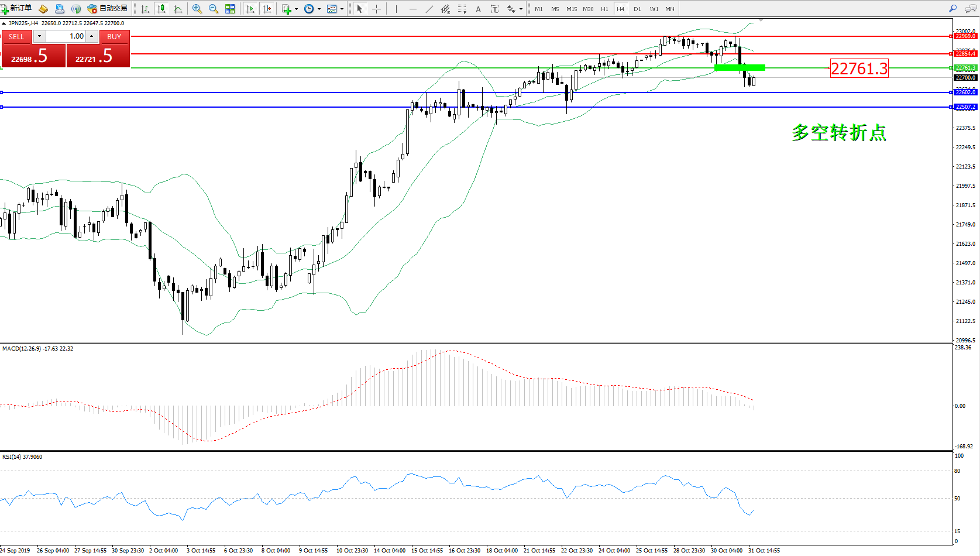Expand the indicators list dropdown arrow

click(x=296, y=9)
